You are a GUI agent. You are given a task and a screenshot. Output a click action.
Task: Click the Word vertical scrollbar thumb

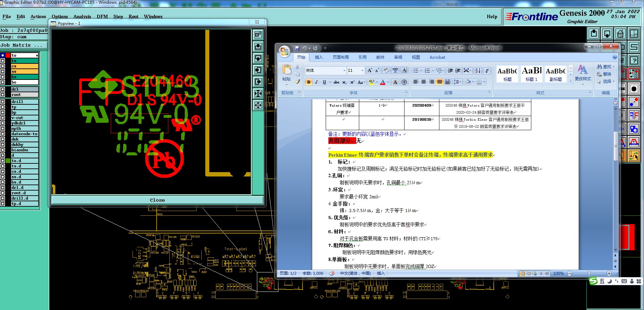click(615, 146)
